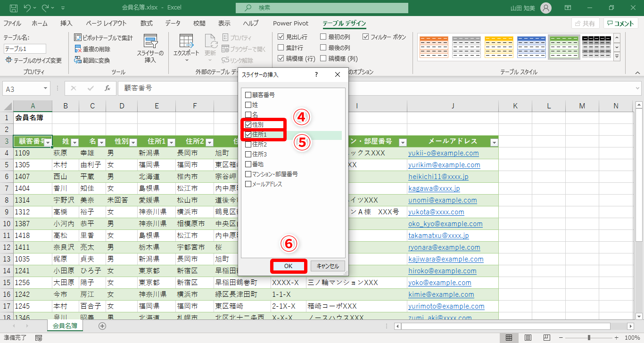Open the エクスポート dropdown

[186, 49]
